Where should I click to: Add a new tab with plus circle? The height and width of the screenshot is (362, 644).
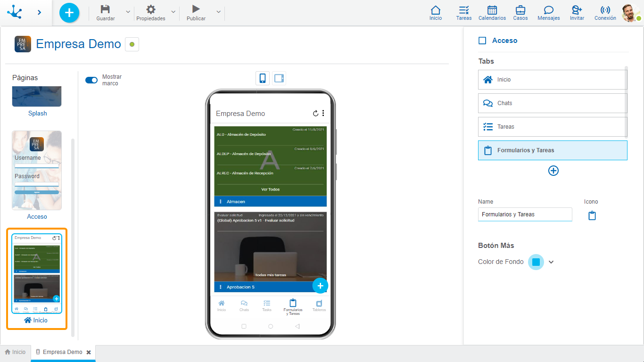click(553, 171)
